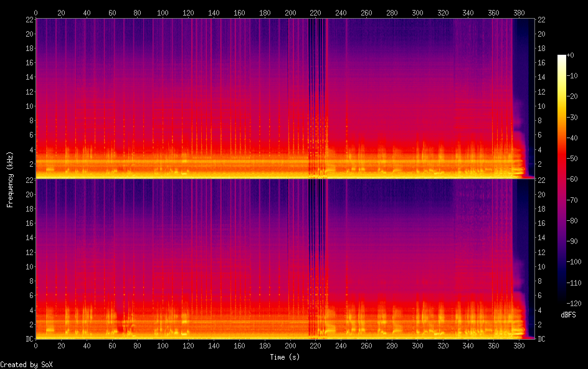Select the "-90" color scale label
The width and height of the screenshot is (588, 369).
pyautogui.click(x=572, y=241)
